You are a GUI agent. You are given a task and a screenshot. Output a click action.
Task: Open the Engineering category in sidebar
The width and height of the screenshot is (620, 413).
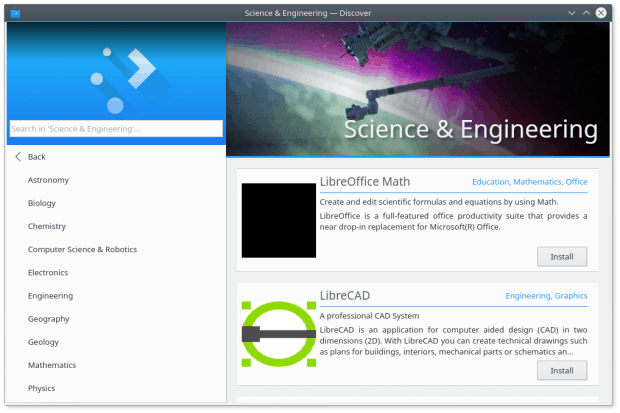[50, 296]
